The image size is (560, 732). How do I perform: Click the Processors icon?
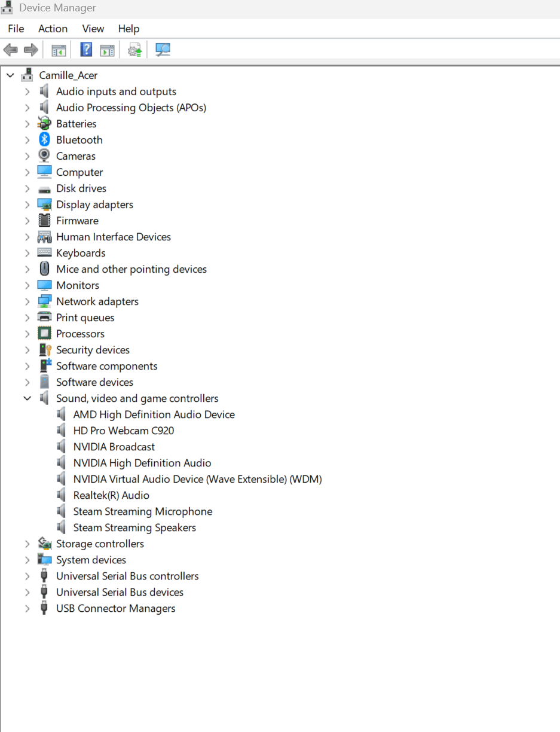(x=44, y=334)
